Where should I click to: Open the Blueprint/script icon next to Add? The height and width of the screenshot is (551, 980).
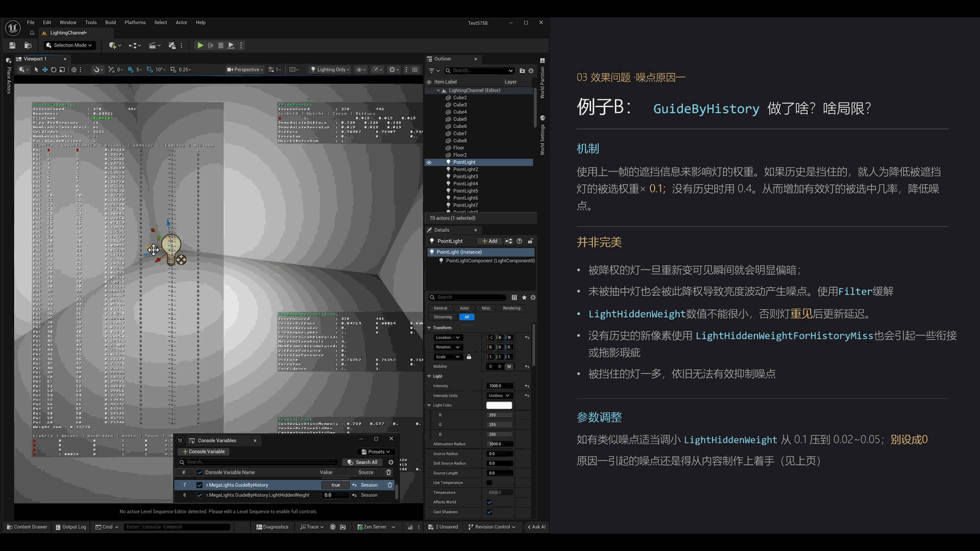[x=508, y=241]
